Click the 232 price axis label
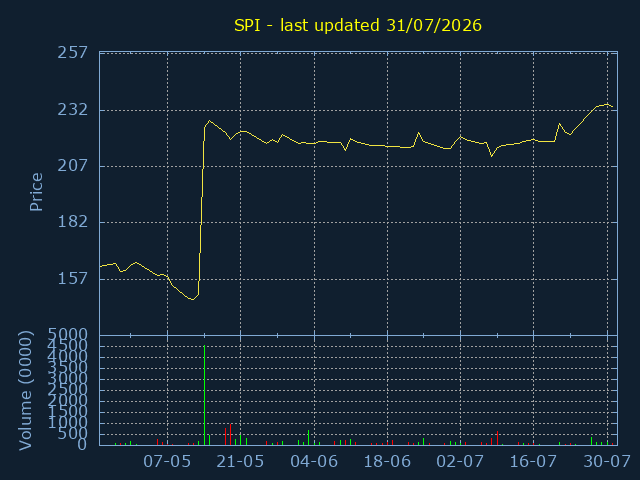Image resolution: width=640 pixels, height=480 pixels. pos(73,109)
